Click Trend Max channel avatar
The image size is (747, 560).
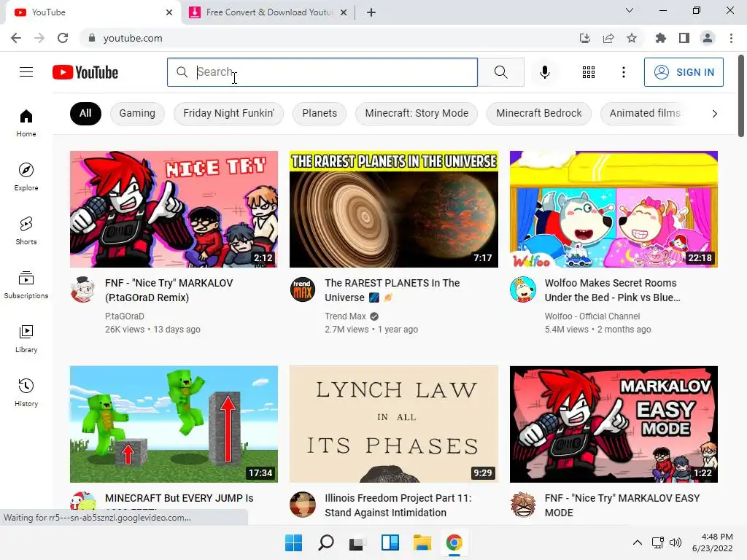(303, 289)
